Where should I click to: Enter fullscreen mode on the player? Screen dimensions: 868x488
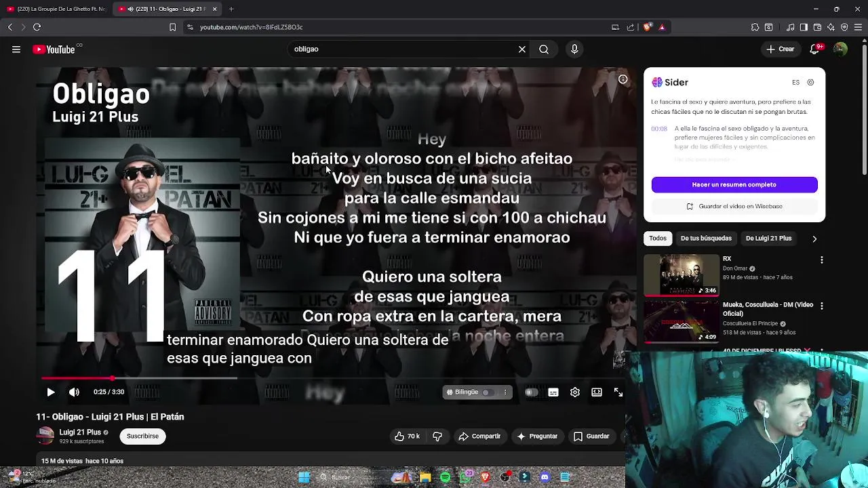(x=618, y=392)
